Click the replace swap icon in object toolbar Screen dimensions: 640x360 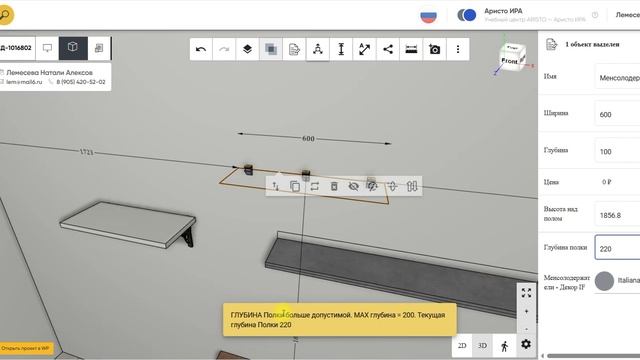coord(314,186)
